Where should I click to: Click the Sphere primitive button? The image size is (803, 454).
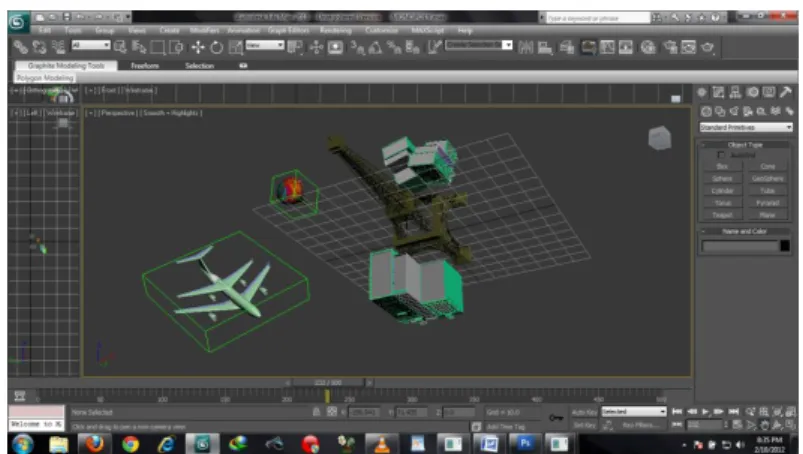722,179
